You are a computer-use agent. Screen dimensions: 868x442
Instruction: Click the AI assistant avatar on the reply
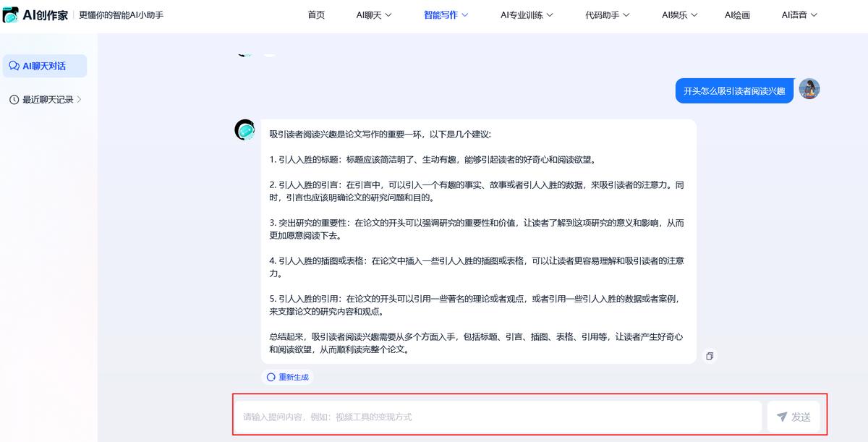click(245, 131)
